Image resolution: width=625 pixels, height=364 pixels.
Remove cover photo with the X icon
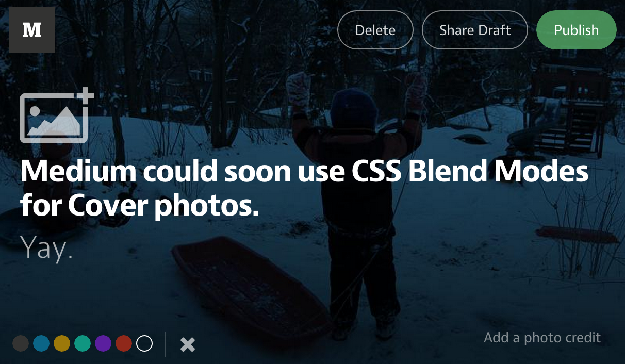[x=188, y=344]
